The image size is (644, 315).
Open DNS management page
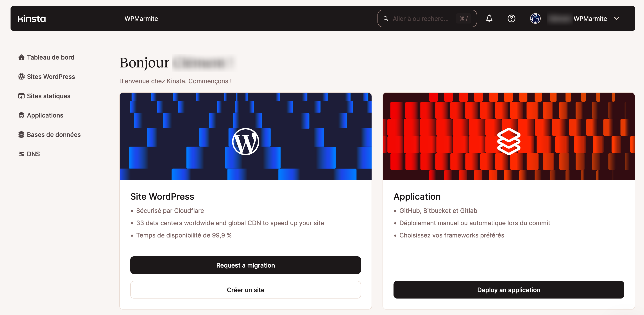pyautogui.click(x=29, y=154)
